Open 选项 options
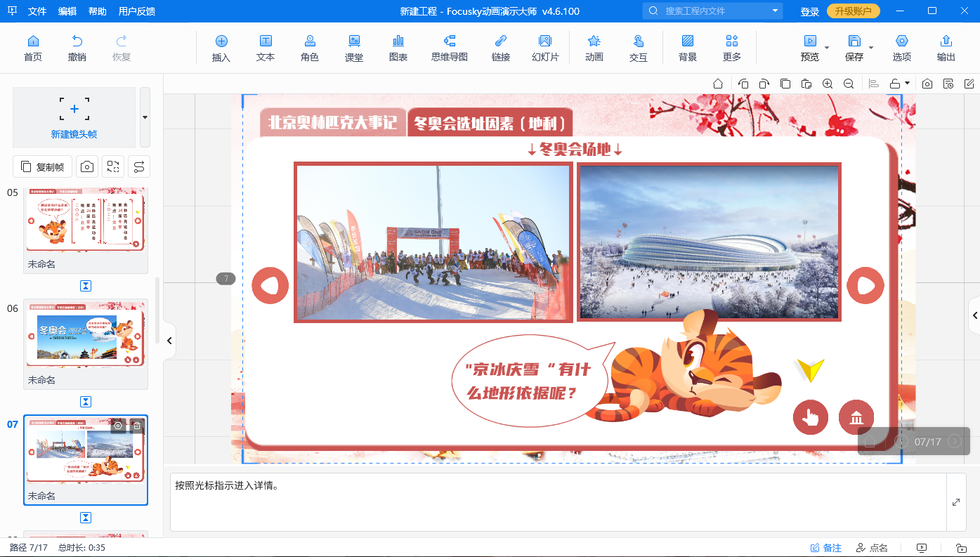The width and height of the screenshot is (980, 557). pyautogui.click(x=902, y=48)
